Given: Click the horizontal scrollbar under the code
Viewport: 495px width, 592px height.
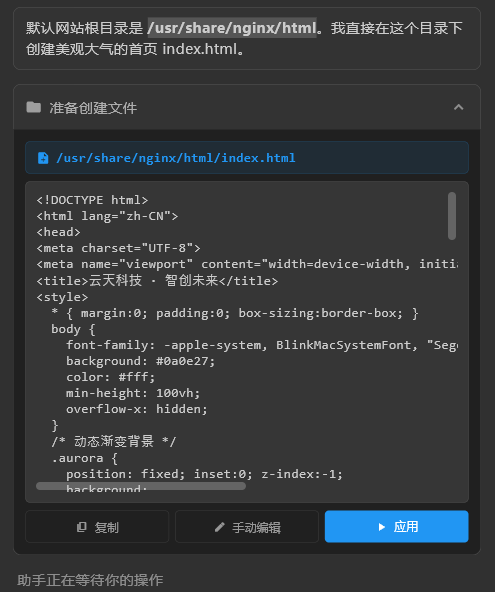Looking at the screenshot, I should pos(141,486).
